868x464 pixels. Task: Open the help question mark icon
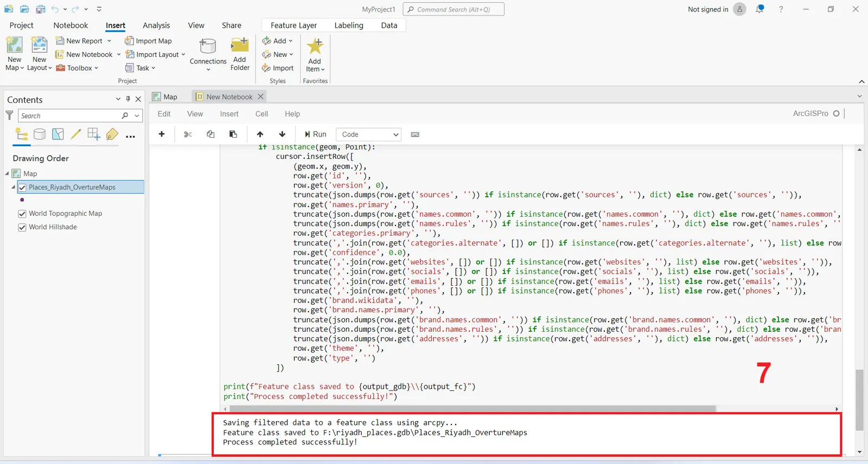[x=781, y=9]
